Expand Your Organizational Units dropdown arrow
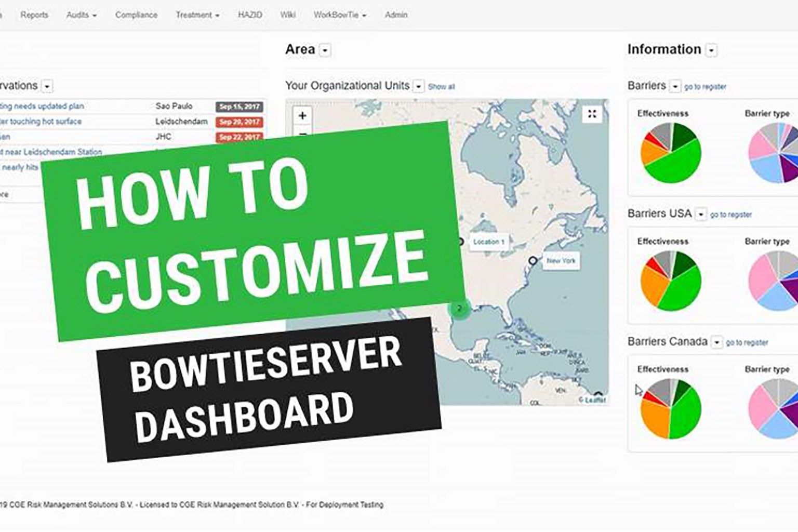Viewport: 798px width, 532px height. pos(418,86)
